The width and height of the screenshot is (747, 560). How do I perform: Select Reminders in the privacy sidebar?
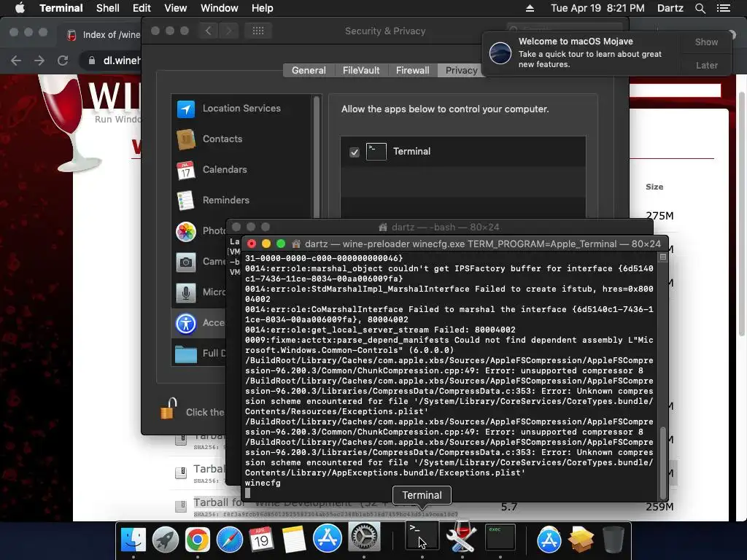[x=241, y=200]
